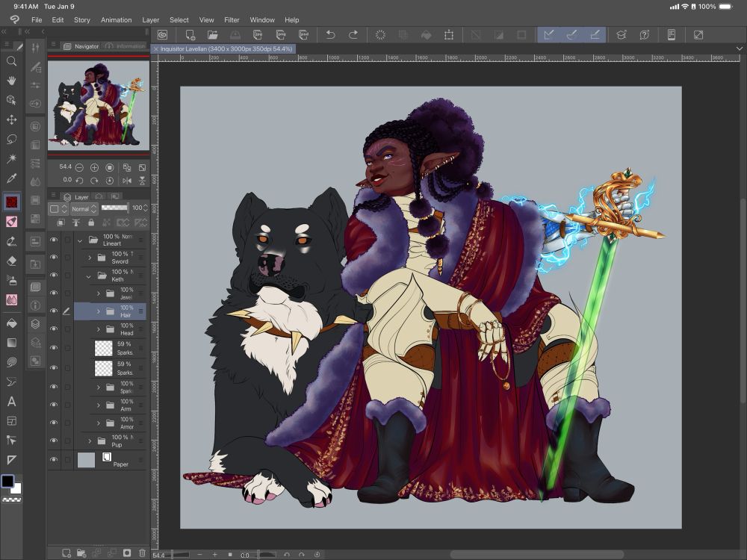Select the Inquisitor Lavellan canvas tab
Viewport: 747px width, 560px height.
tap(223, 49)
